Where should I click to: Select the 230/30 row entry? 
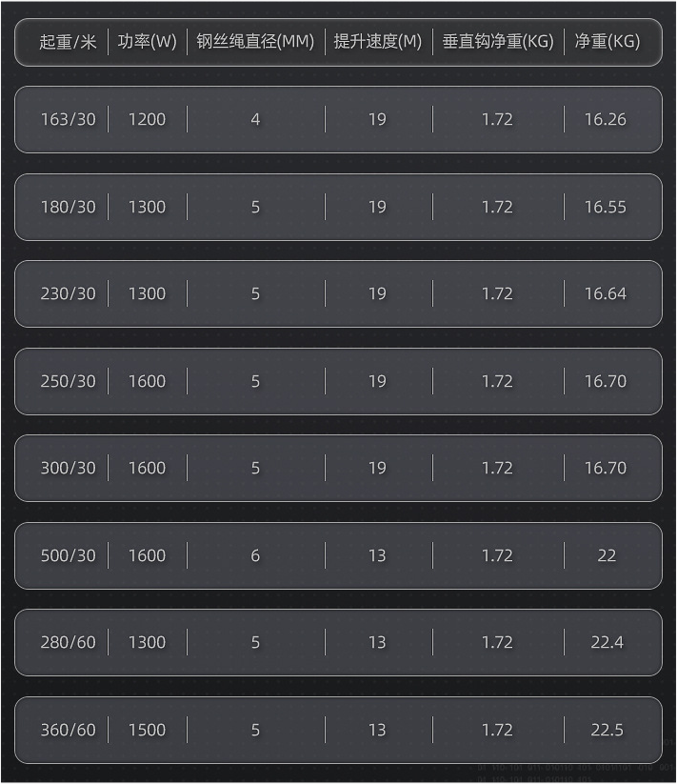tap(68, 293)
